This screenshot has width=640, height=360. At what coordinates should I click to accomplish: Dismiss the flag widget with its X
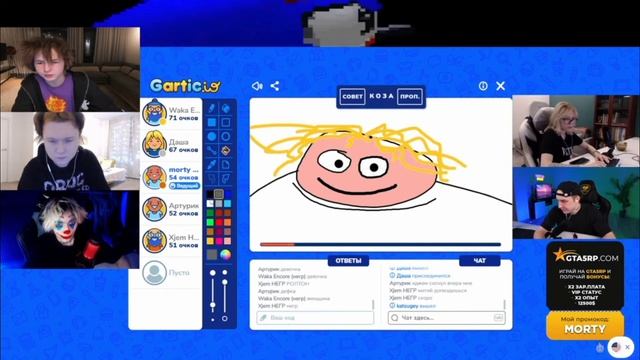click(628, 347)
